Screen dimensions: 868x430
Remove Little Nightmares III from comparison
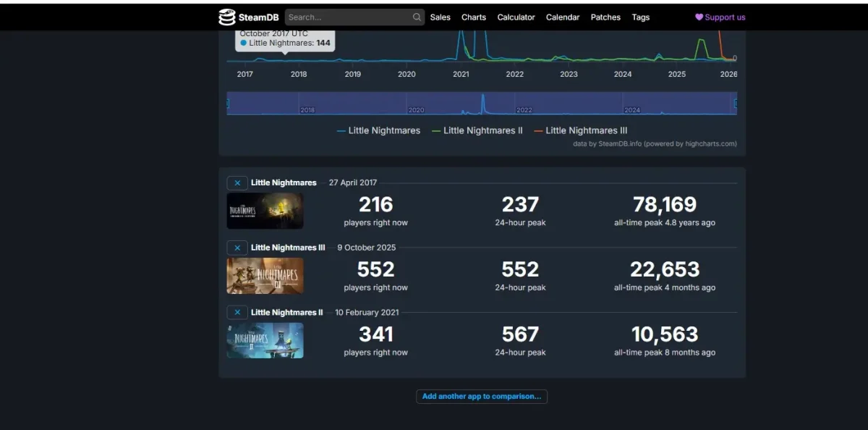coord(237,248)
